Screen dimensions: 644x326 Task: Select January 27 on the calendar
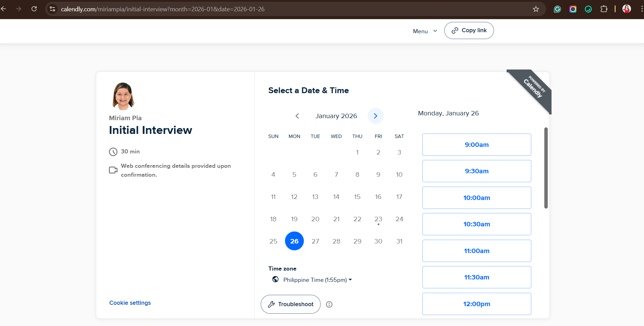pyautogui.click(x=315, y=241)
